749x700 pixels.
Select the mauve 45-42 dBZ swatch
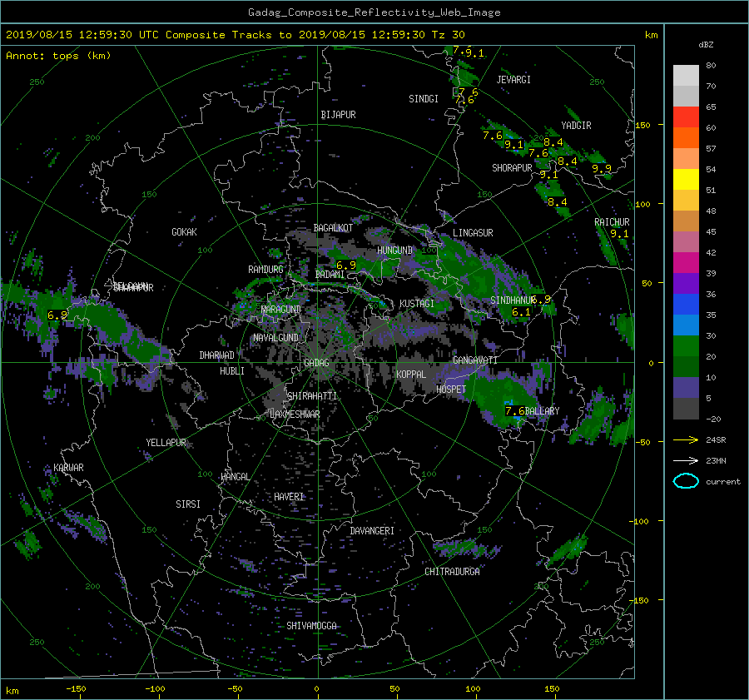[x=686, y=242]
